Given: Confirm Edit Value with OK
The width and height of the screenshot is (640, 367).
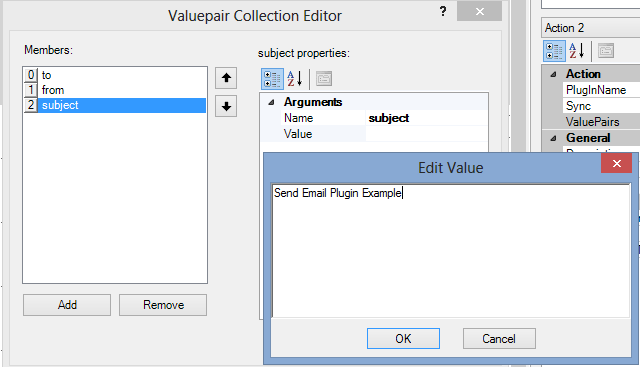Looking at the screenshot, I should click(403, 338).
